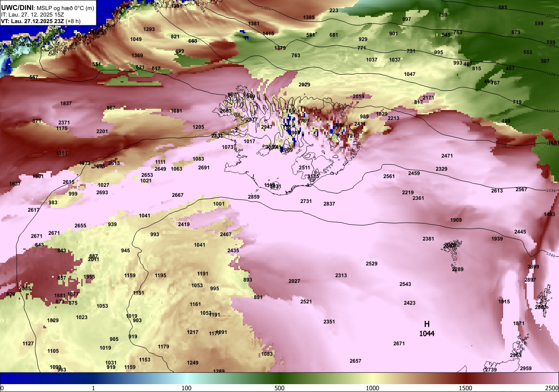Click the colorbar label 2500
This screenshot has height=392, width=559.
click(x=552, y=388)
